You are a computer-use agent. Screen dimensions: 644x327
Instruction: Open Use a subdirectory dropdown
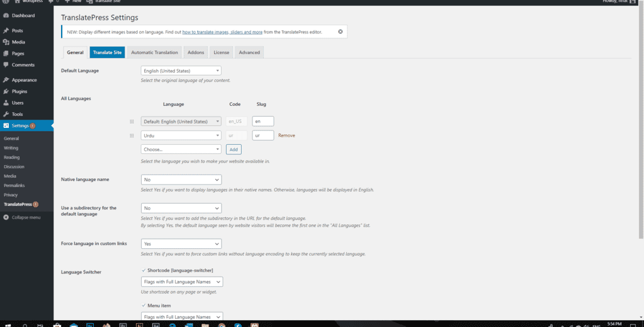[181, 208]
